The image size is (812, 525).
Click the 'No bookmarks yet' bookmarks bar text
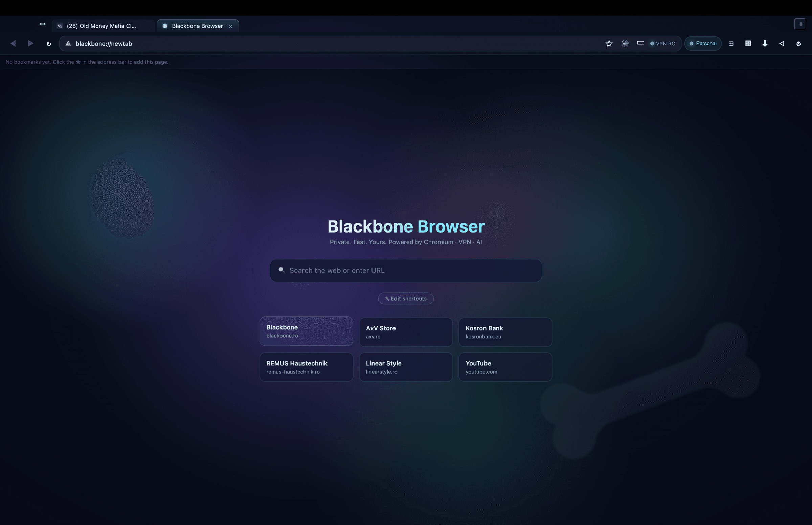pos(87,62)
